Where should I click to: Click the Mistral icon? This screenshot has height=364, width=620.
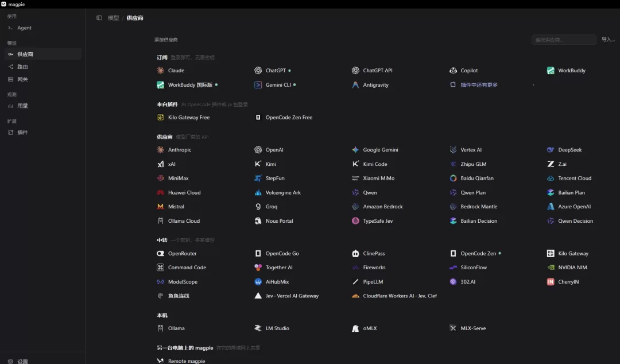click(160, 207)
